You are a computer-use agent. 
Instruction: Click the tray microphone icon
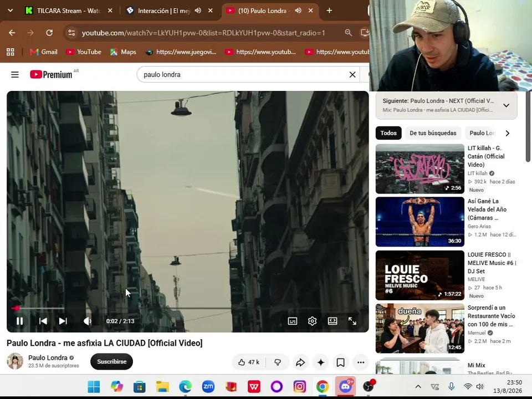pyautogui.click(x=451, y=386)
